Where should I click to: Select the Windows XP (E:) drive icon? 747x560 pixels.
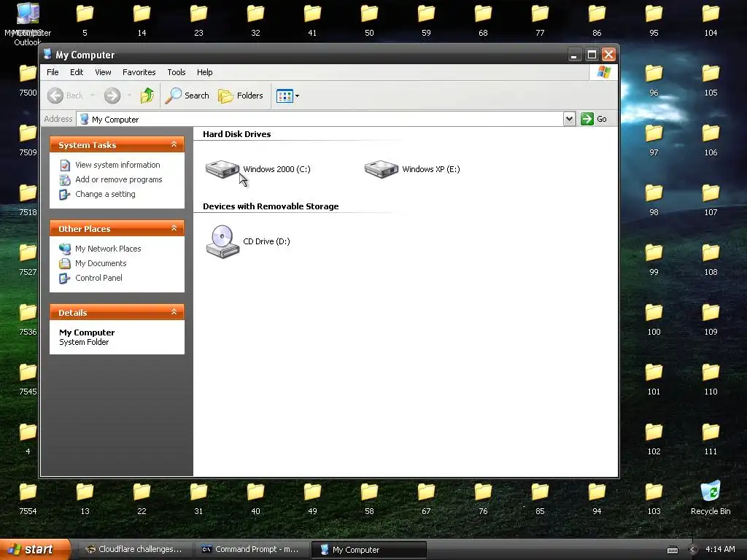(381, 169)
